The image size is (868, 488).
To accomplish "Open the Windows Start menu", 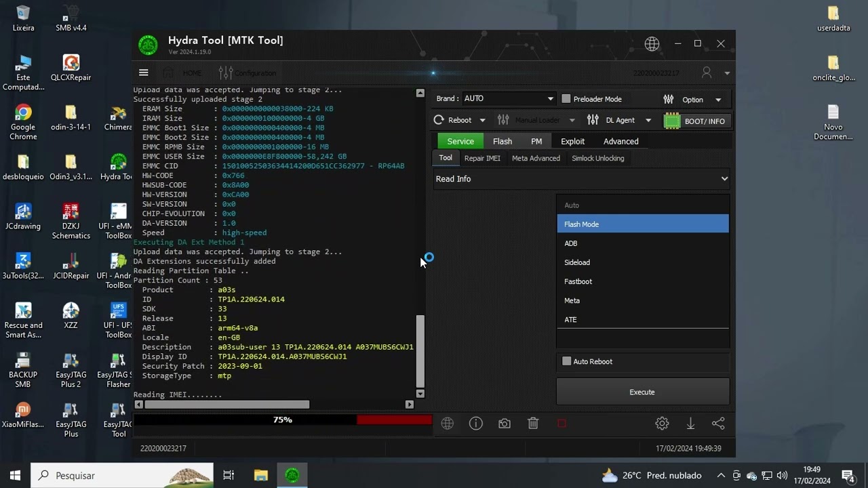I will coord(15,475).
